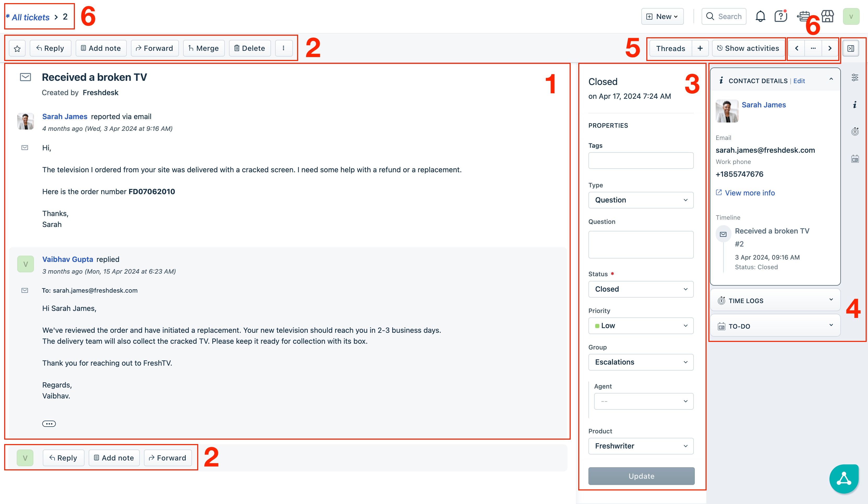
Task: Click the email envelope icon beside ticket title
Action: [x=26, y=77]
